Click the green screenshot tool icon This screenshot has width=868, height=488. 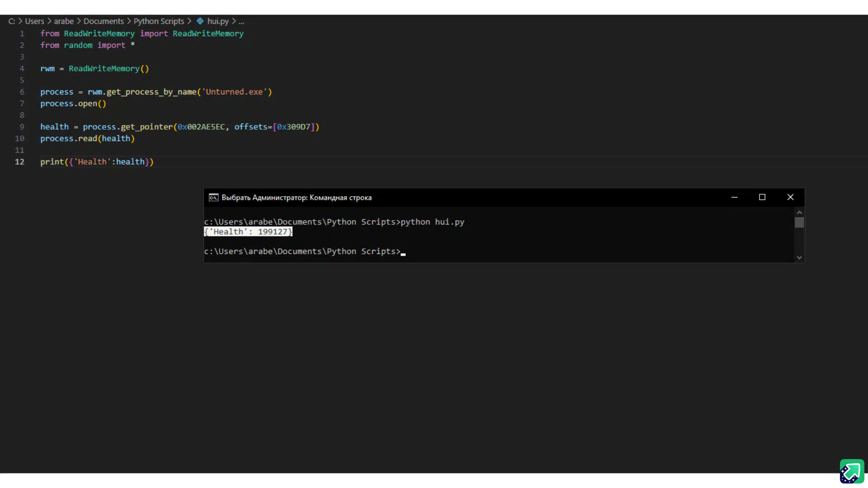(x=852, y=471)
